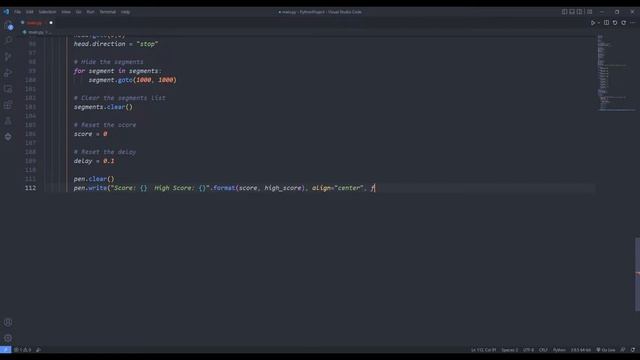Start the Go Live server
The image size is (640, 360).
(606, 350)
